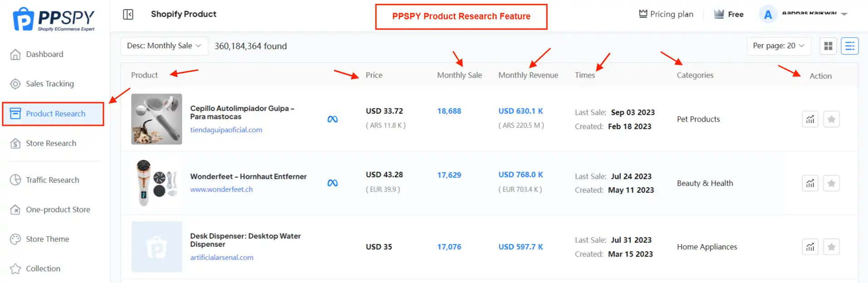868x283 pixels.
Task: Click the Collection star icon
Action: (15, 269)
